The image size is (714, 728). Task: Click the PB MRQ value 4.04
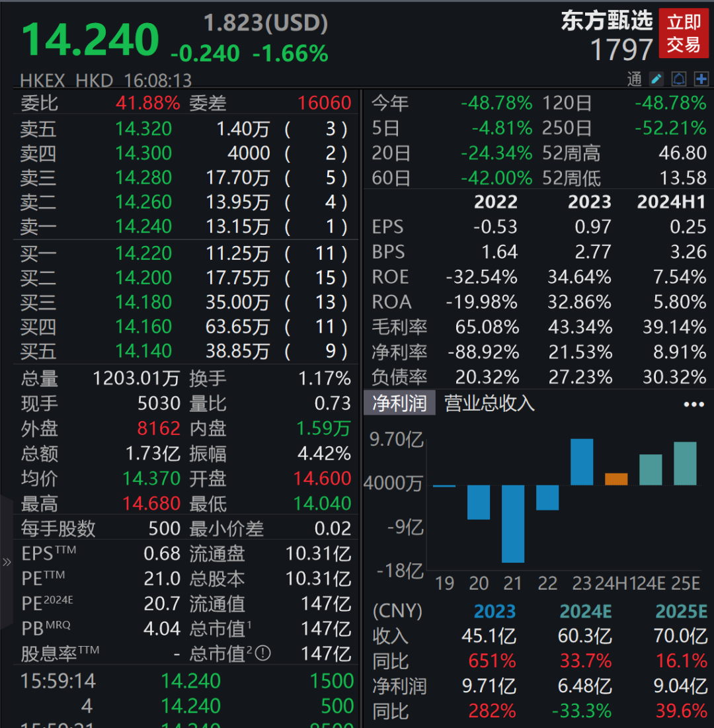(x=162, y=629)
